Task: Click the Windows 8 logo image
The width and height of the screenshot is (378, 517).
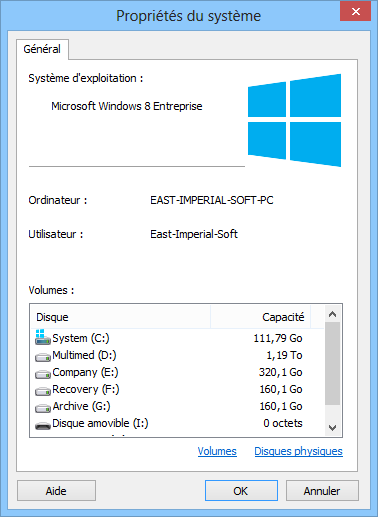Action: point(294,120)
